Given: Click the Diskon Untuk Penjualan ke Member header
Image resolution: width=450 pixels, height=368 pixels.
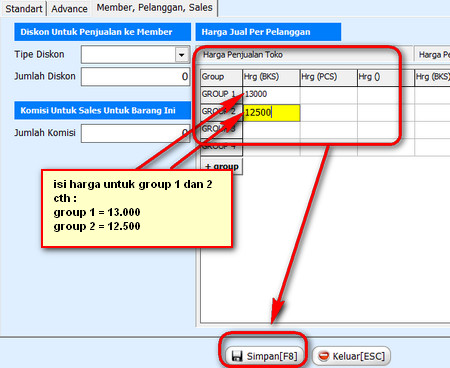Looking at the screenshot, I should point(103,32).
